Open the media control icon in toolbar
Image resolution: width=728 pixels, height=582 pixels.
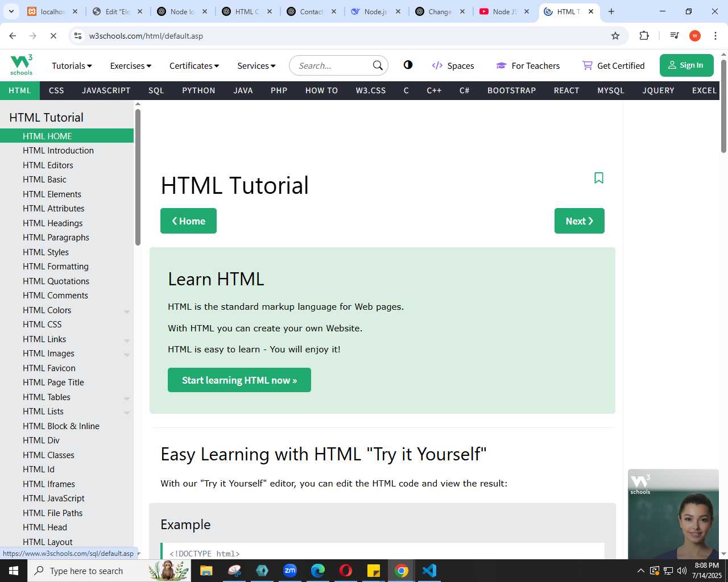[675, 36]
